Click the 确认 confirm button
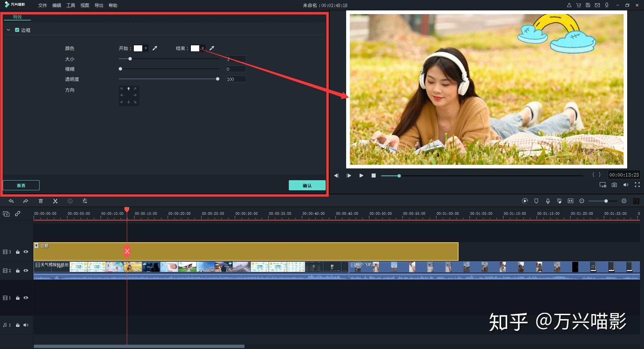644x349 pixels. (x=307, y=185)
